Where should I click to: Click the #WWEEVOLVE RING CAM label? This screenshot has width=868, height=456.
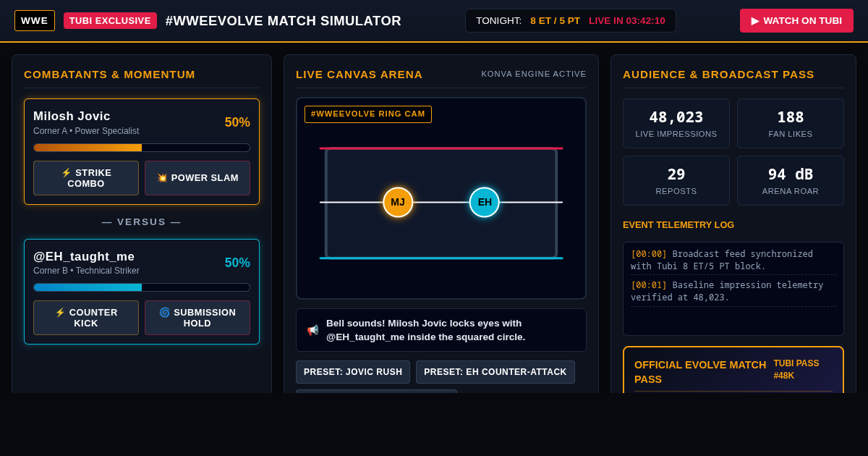click(x=368, y=114)
